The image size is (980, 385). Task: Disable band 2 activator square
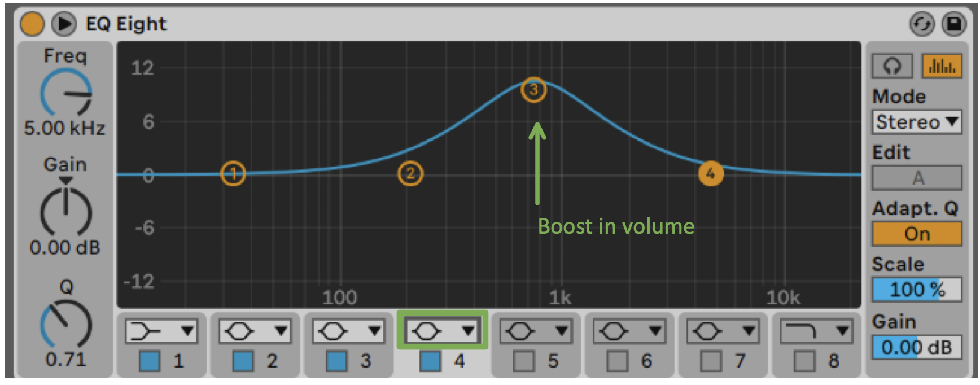coord(243,361)
